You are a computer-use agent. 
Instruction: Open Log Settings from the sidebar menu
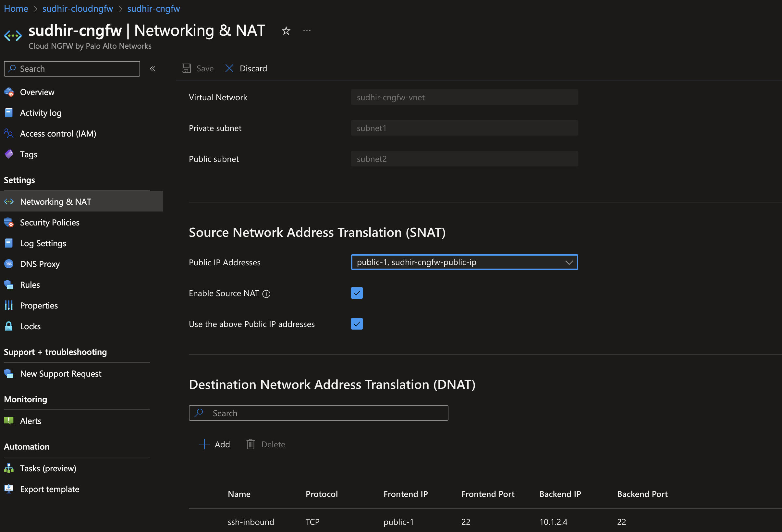[43, 243]
